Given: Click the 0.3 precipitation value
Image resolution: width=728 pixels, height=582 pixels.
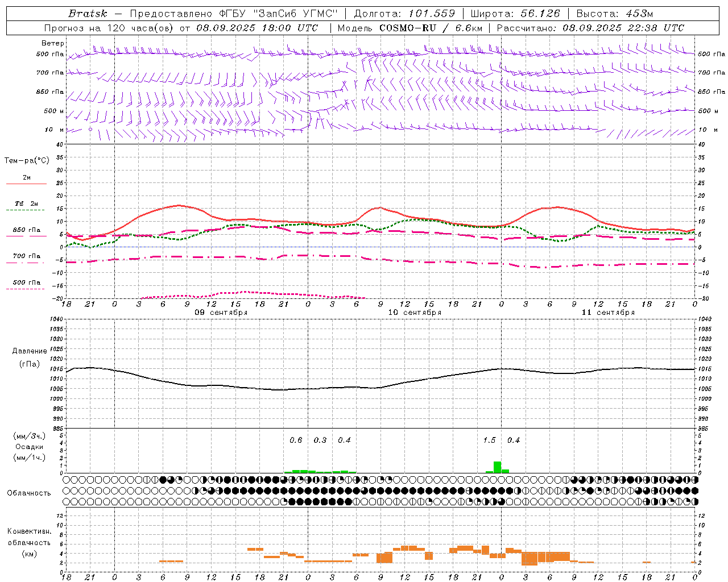Looking at the screenshot, I should [x=320, y=440].
